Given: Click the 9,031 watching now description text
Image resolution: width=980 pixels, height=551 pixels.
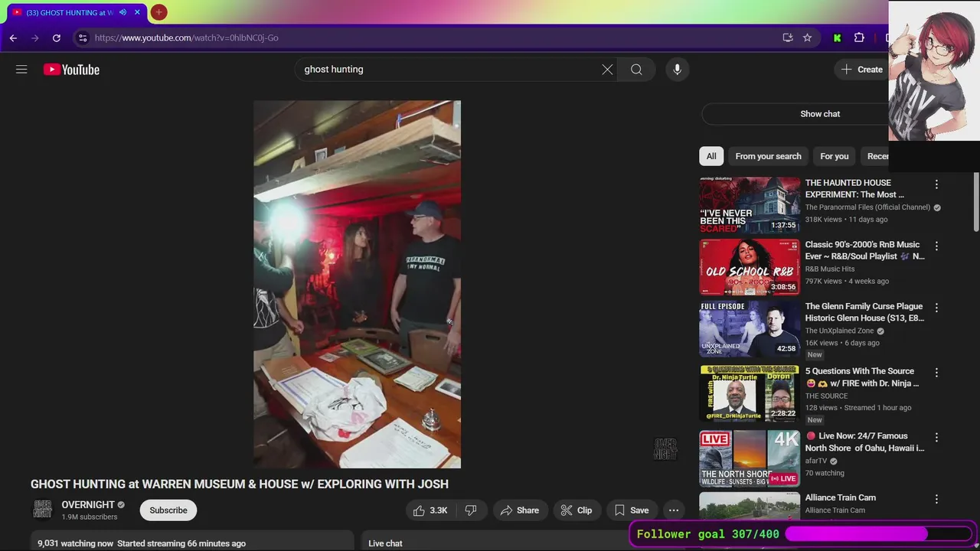Looking at the screenshot, I should [142, 543].
